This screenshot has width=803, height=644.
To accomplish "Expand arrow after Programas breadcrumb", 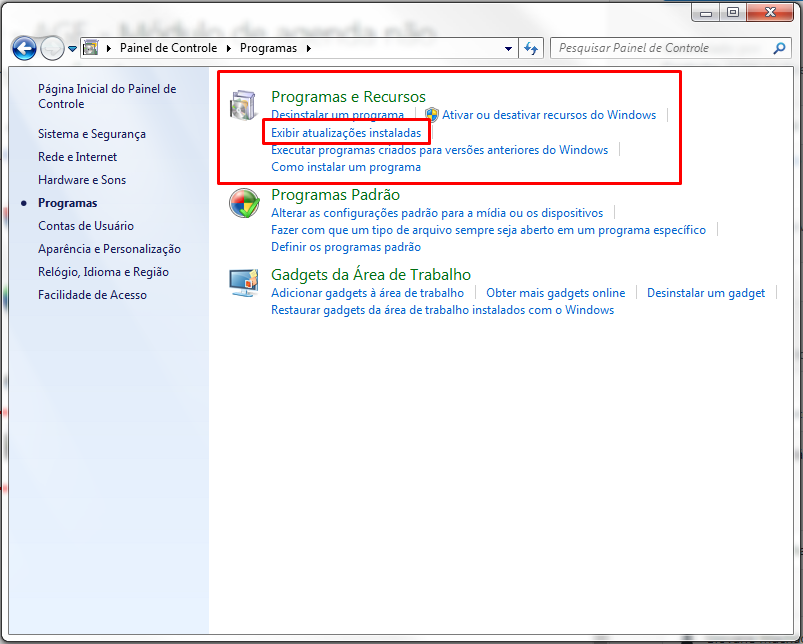I will pyautogui.click(x=308, y=48).
